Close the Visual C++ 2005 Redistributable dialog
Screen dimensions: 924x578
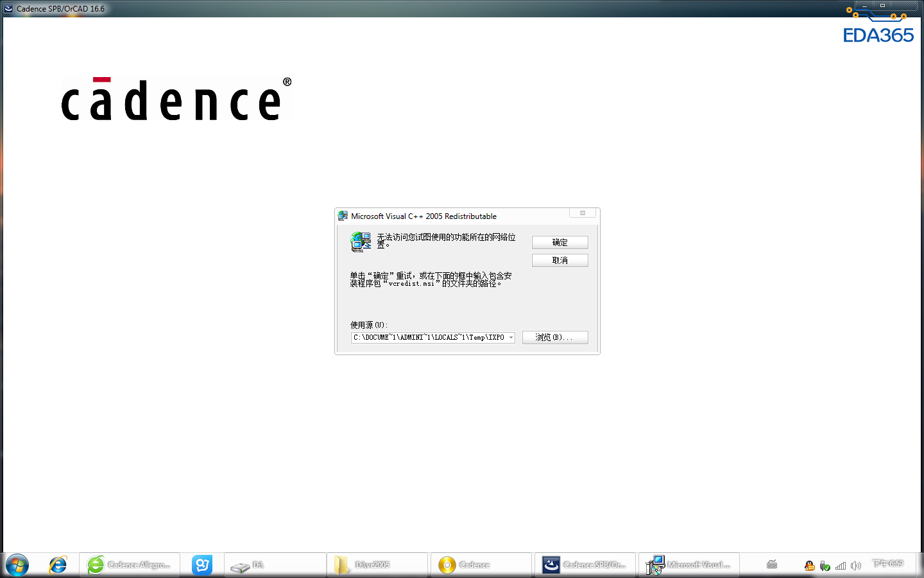coord(583,213)
